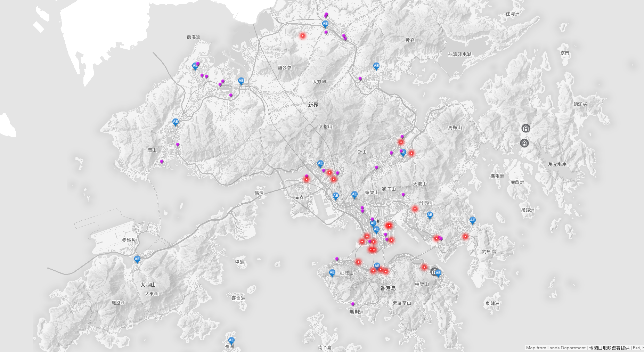Select house icon directly above 萬宜水庫 label
Screen dimensions: 644x352
(x=524, y=143)
